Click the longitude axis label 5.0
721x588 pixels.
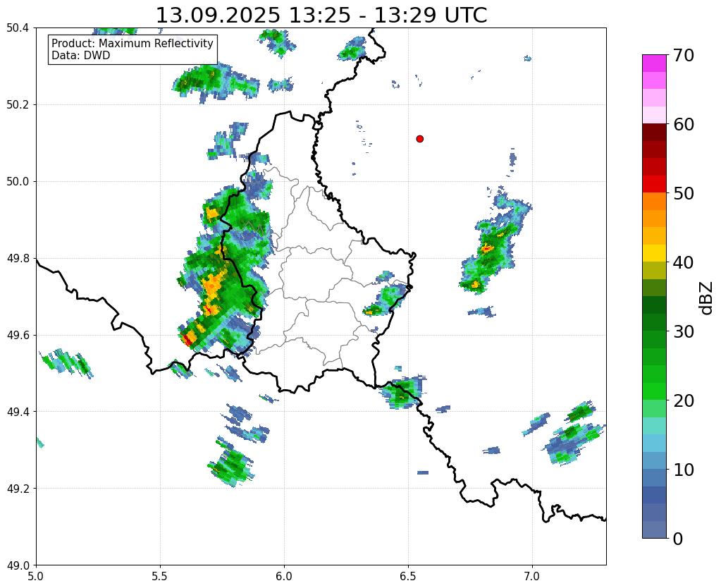(x=36, y=576)
